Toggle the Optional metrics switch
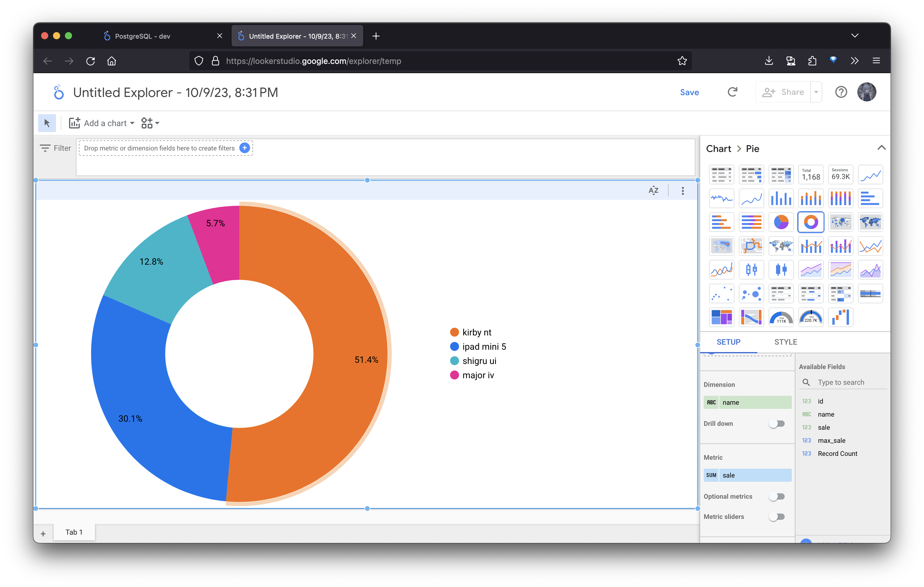The image size is (924, 587). coord(778,497)
